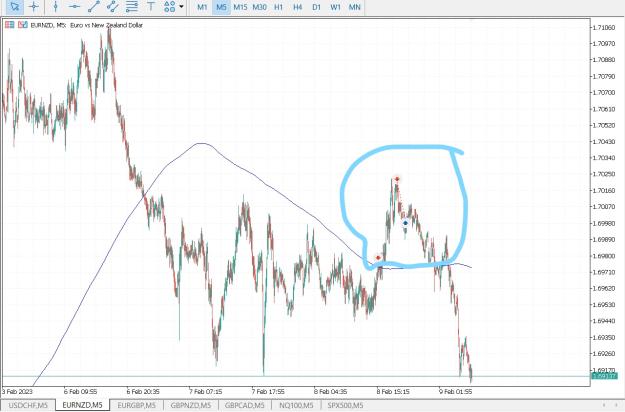
Task: Click the 1.69350 price scale label
Action: (603, 337)
